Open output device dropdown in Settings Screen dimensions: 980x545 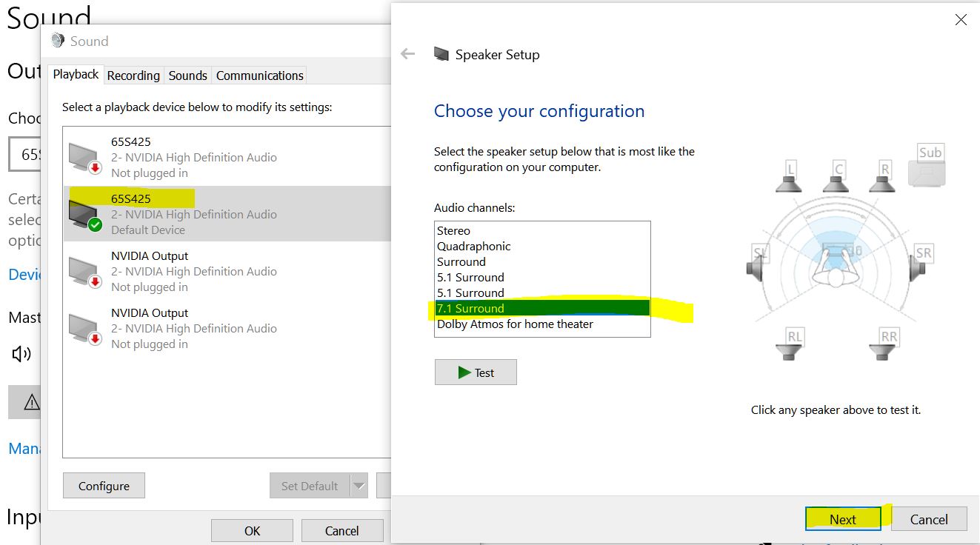[x=24, y=154]
